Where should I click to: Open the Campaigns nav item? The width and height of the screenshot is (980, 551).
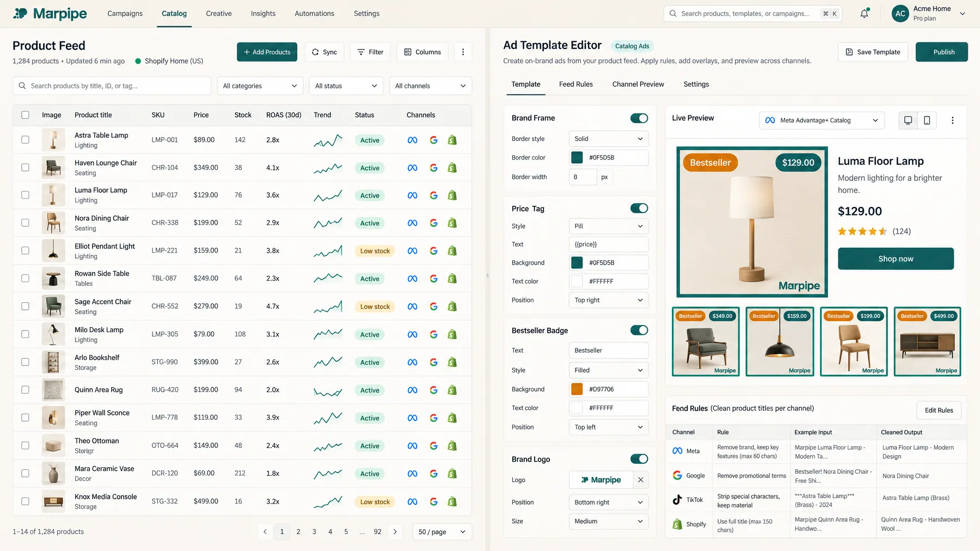125,14
